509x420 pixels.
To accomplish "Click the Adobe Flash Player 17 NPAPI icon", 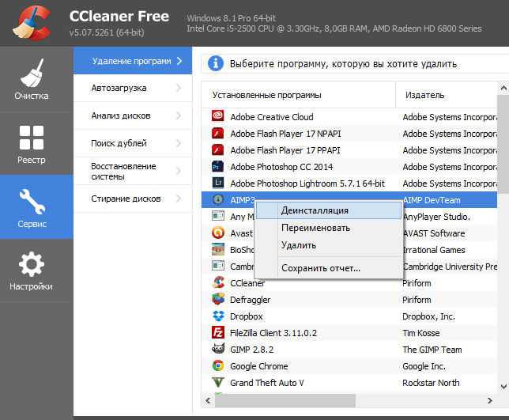I will [x=218, y=133].
